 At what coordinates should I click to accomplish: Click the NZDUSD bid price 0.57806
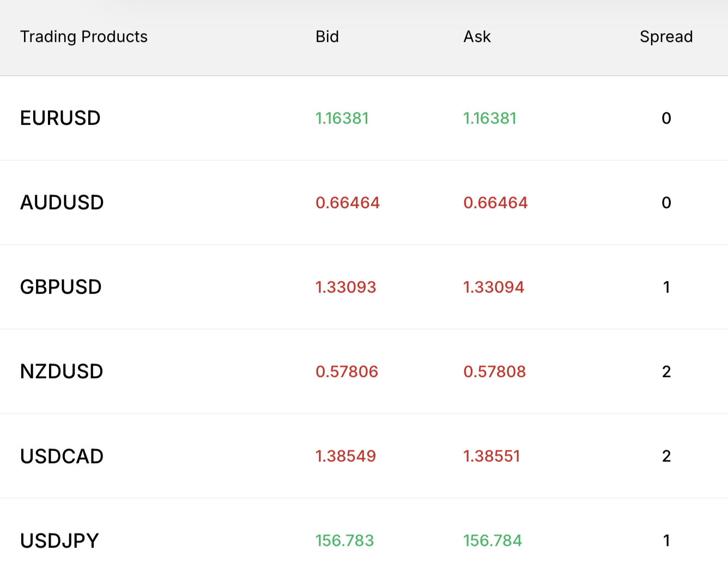[x=347, y=371]
